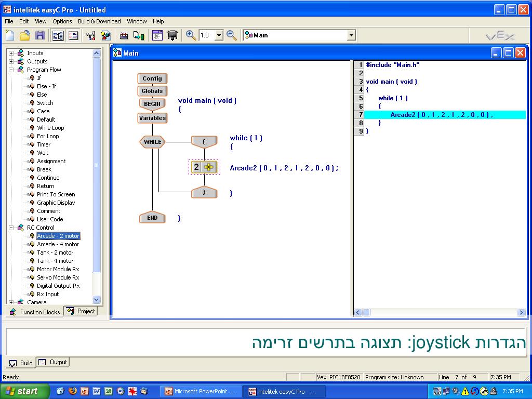Viewport: 532px width, 399px height.
Task: Click the zoom out magnifier icon
Action: coord(232,35)
